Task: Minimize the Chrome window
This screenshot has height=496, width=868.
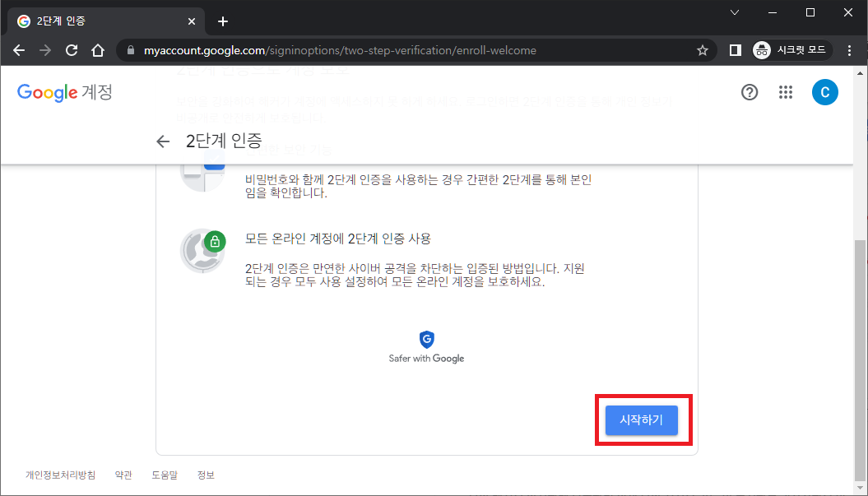Action: pos(773,12)
